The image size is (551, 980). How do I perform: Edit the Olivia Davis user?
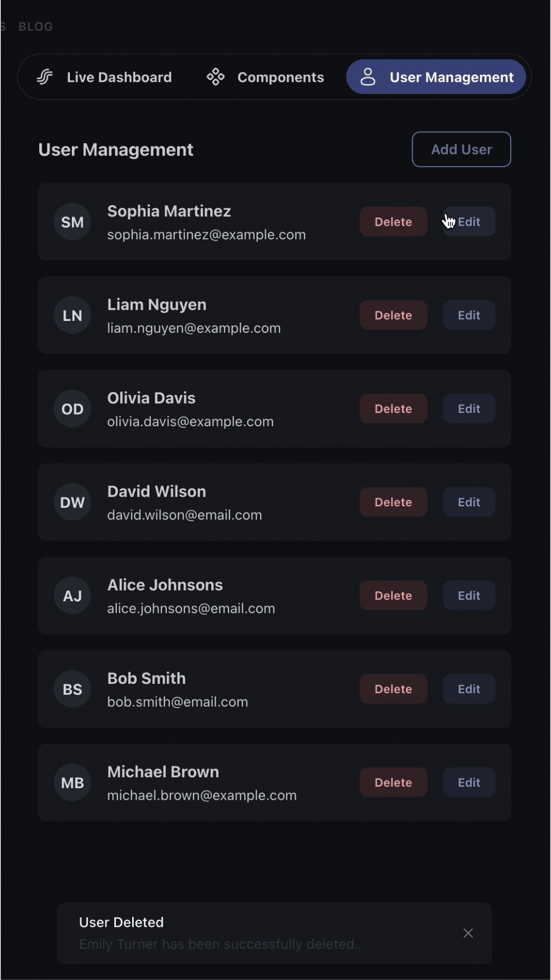pos(469,409)
